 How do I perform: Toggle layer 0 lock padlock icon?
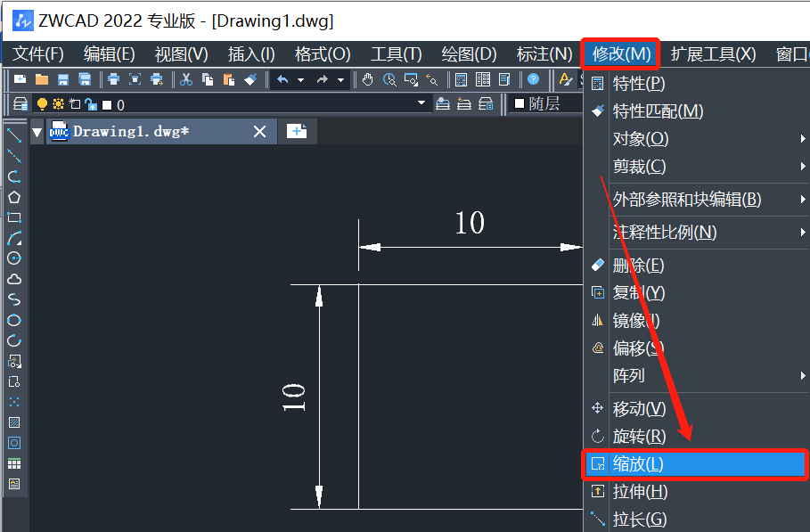pos(91,104)
